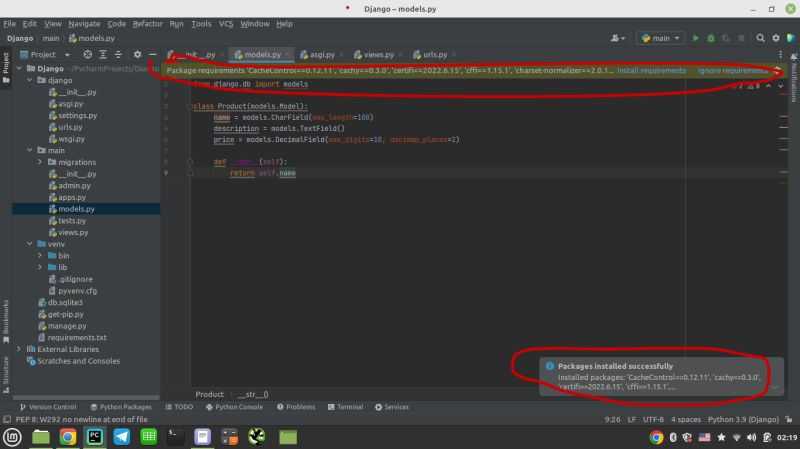Open Bluetooth tray icon

click(x=673, y=437)
